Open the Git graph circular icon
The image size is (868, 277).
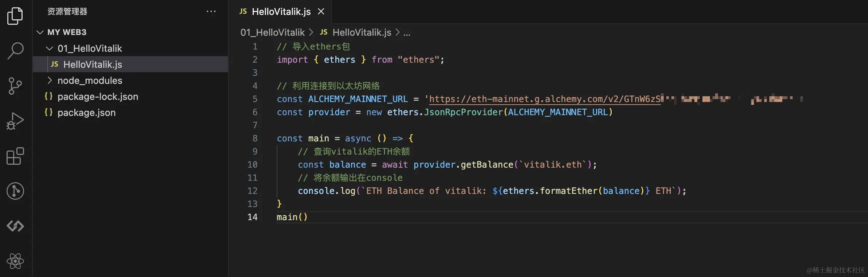point(15,191)
